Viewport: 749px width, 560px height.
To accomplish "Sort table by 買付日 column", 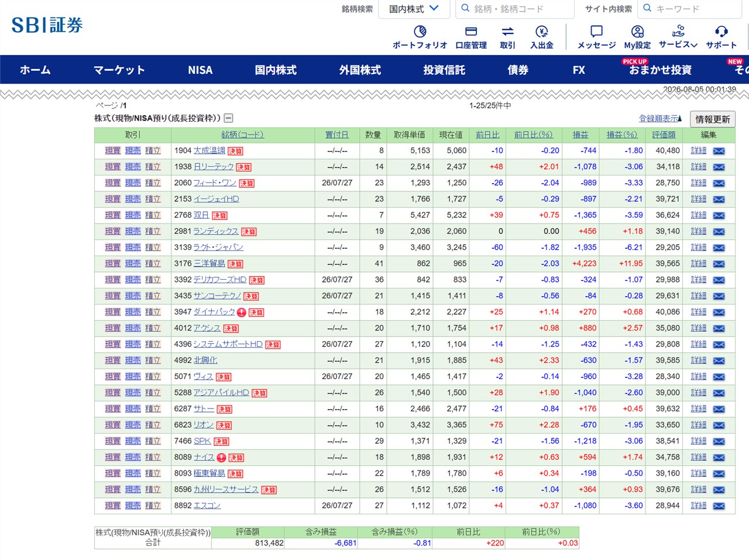I will click(336, 135).
